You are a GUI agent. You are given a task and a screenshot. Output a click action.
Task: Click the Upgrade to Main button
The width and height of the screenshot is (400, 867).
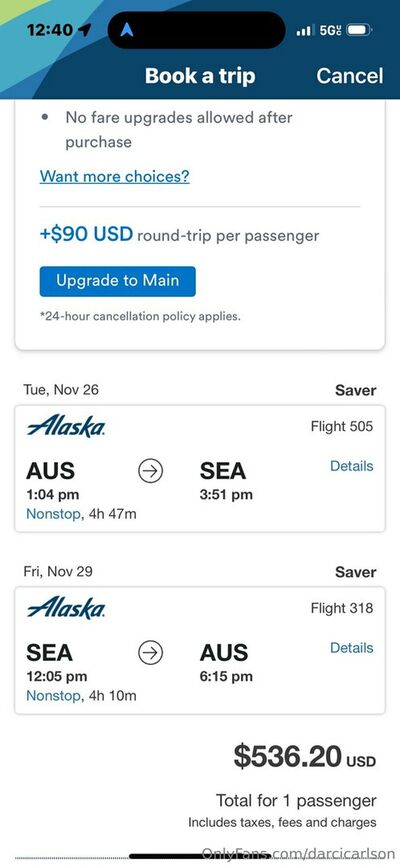(x=117, y=281)
